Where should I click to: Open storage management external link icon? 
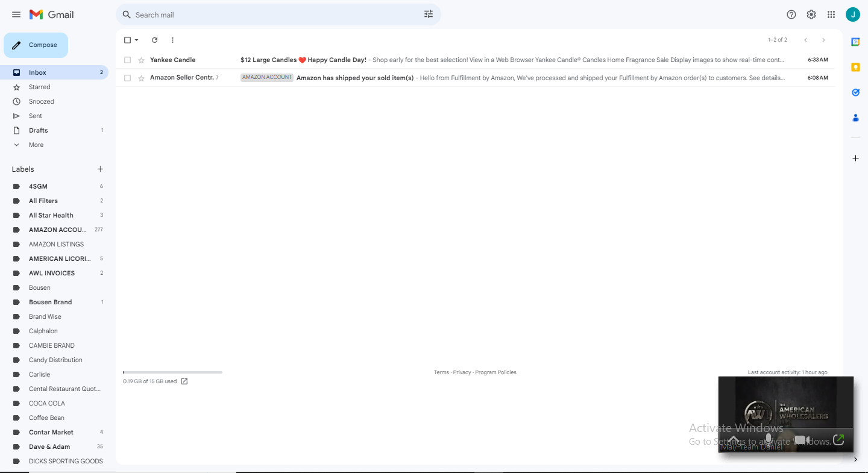click(184, 381)
